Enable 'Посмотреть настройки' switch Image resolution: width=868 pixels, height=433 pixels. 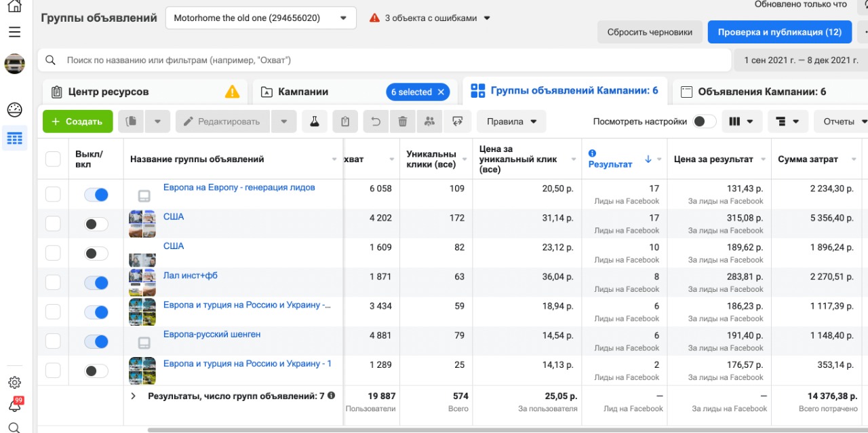[705, 121]
